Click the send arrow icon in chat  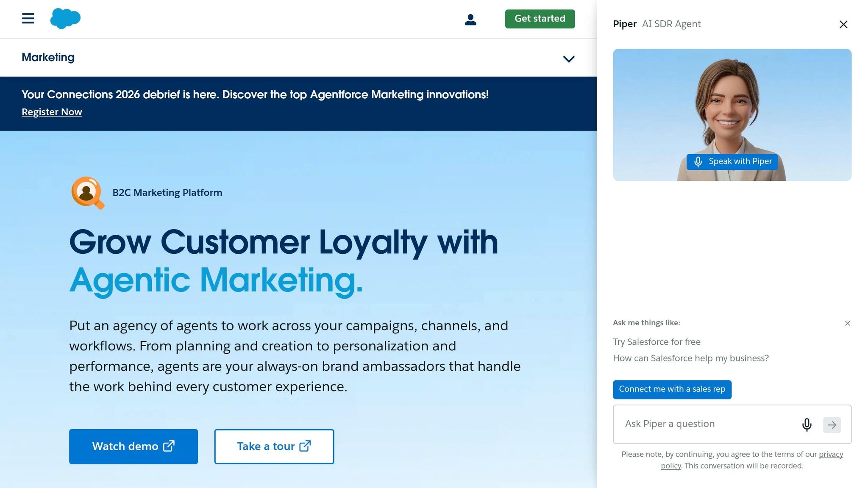[x=832, y=425]
